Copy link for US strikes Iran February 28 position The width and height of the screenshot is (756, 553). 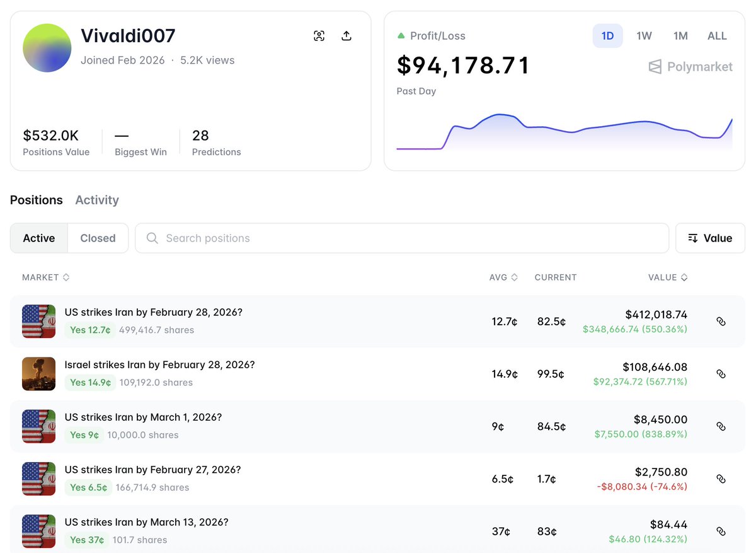(721, 322)
